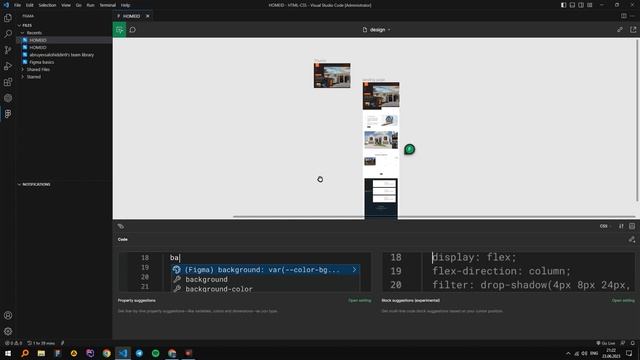The width and height of the screenshot is (640, 360).
Task: Open the Figma basics file
Action: 42,62
